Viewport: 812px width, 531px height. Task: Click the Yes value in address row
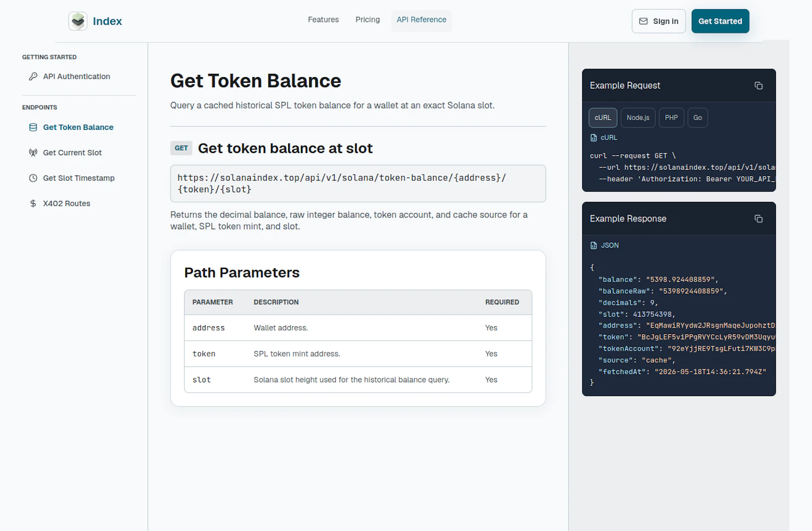coord(491,328)
